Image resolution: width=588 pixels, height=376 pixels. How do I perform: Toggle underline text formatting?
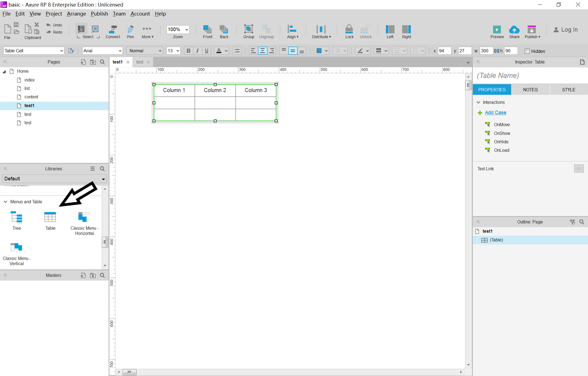[x=207, y=51]
